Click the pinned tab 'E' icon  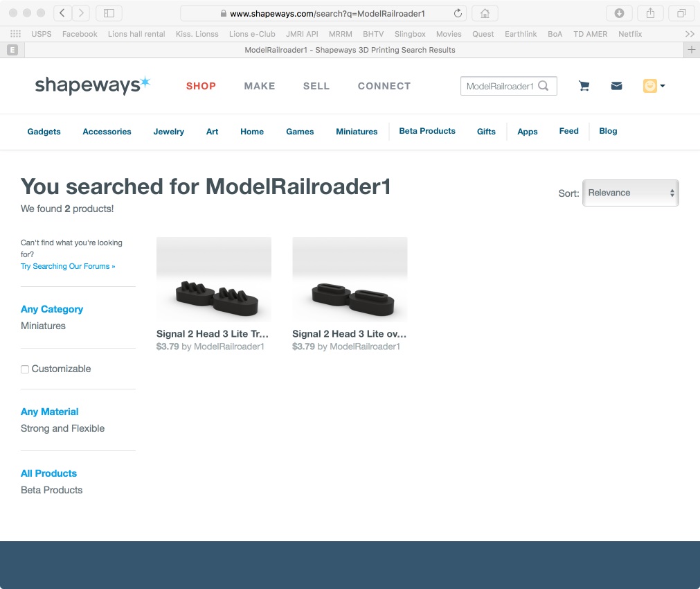point(12,50)
